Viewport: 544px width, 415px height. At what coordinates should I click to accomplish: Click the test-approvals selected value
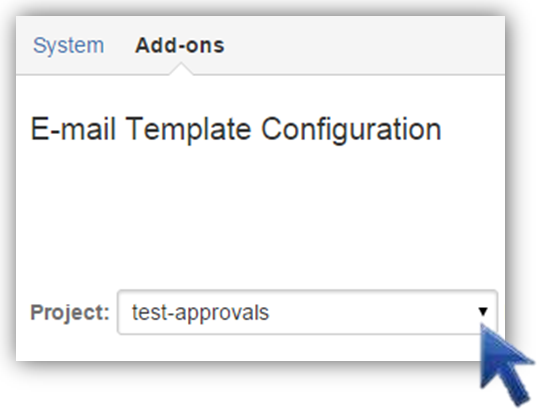[201, 313]
